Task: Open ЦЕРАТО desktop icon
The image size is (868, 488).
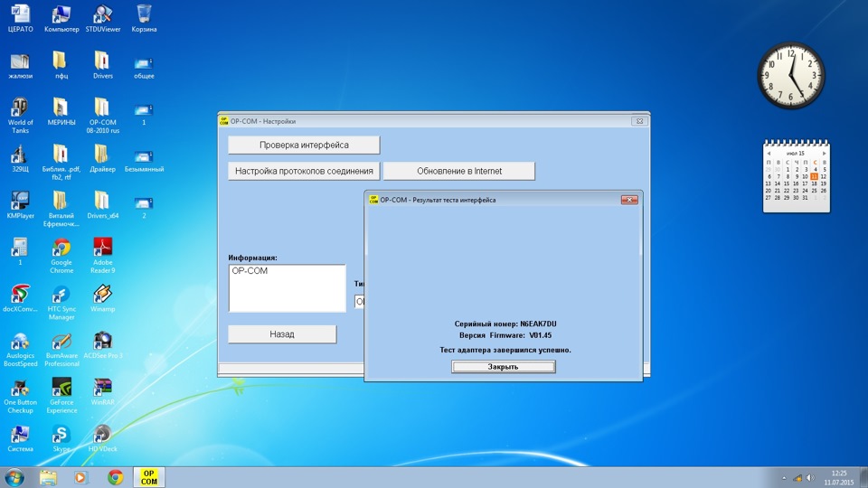Action: pos(20,18)
